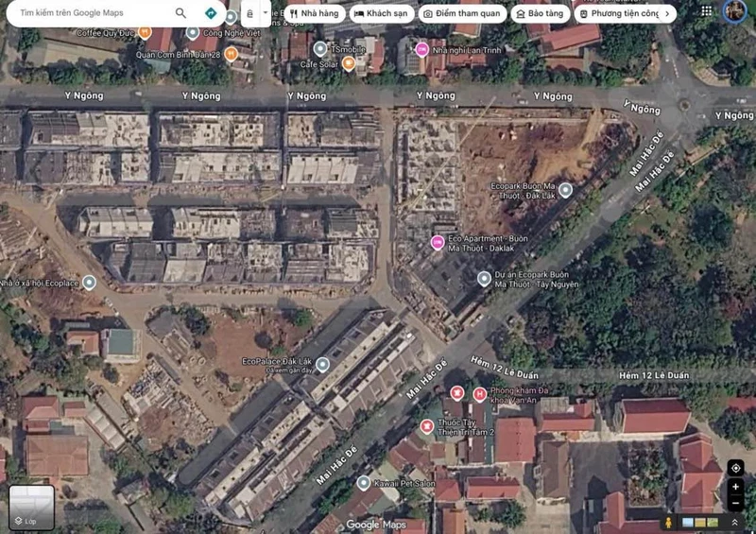Click red pin left of the H pin
756x534 pixels.
457,392
